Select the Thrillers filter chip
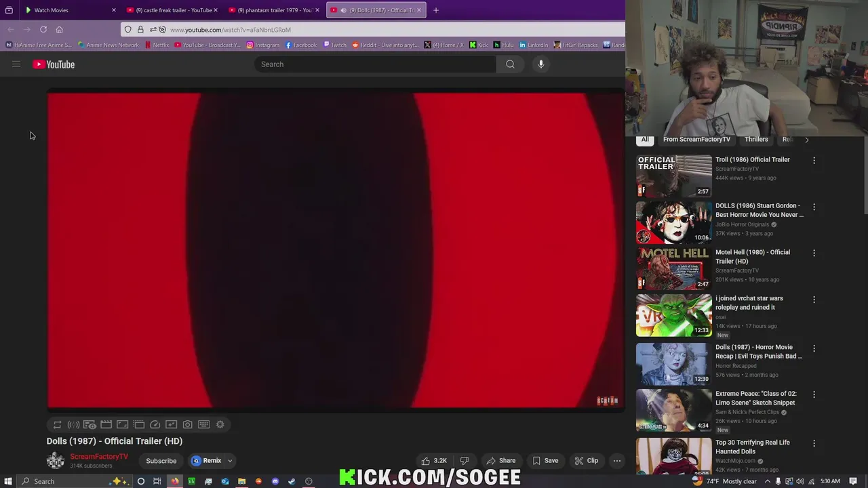Screen dimensions: 868x488 pyautogui.click(x=756, y=140)
